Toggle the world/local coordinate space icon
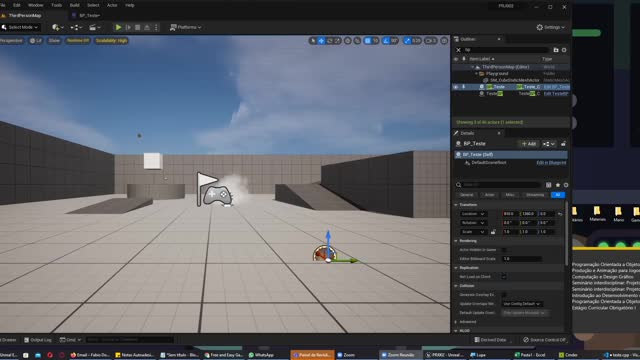This screenshot has width=640, height=360. click(x=348, y=41)
